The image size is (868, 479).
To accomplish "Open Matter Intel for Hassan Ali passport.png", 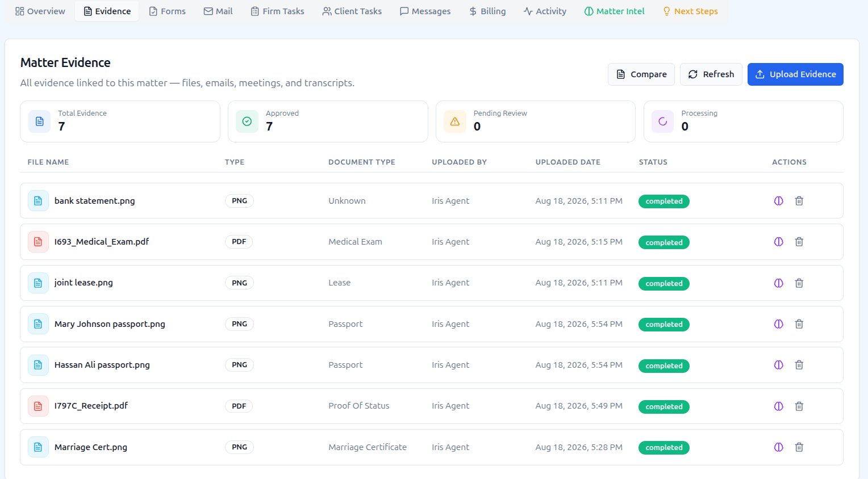I will (x=779, y=365).
